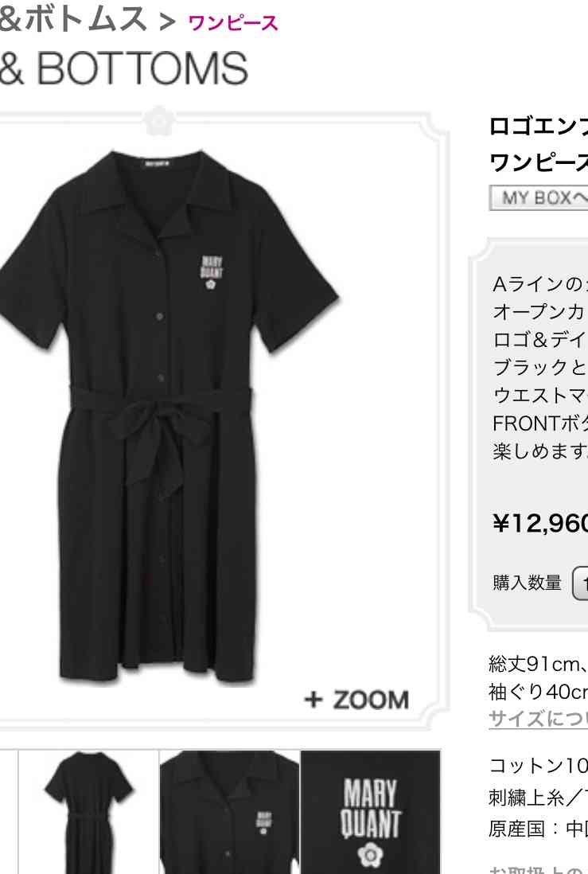Click the partially visible leftmost thumbnail
Screen dimensions: 588x874
point(9,812)
